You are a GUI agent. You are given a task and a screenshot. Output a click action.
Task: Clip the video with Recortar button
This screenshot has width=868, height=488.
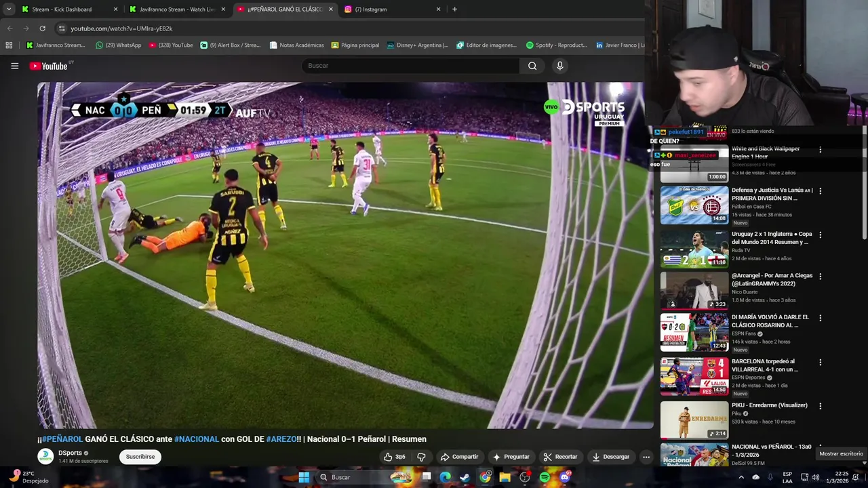pyautogui.click(x=560, y=457)
